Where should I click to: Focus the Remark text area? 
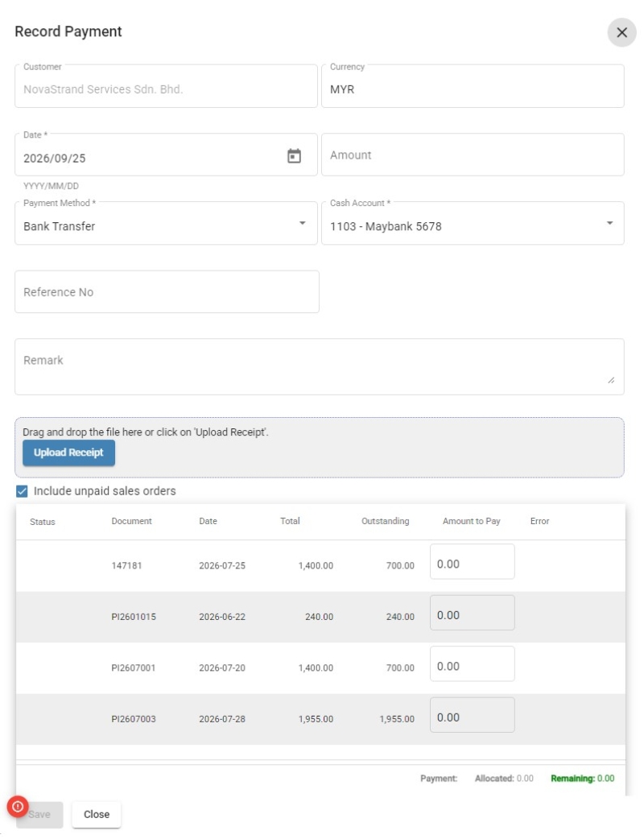click(320, 366)
